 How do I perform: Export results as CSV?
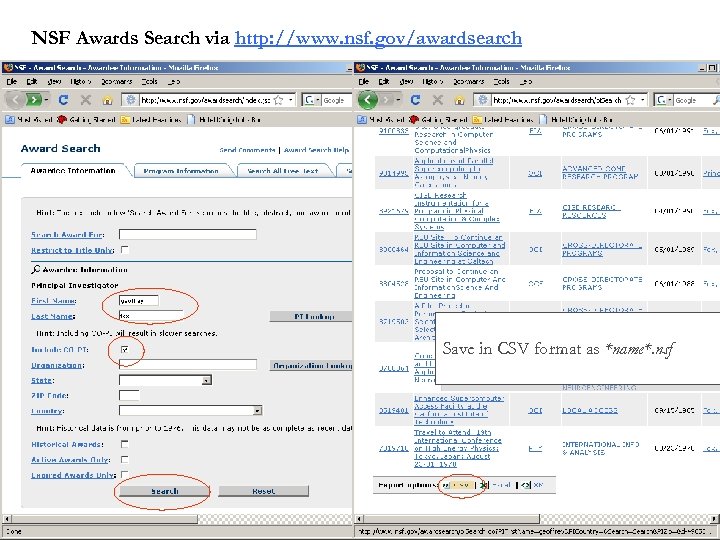click(x=461, y=485)
